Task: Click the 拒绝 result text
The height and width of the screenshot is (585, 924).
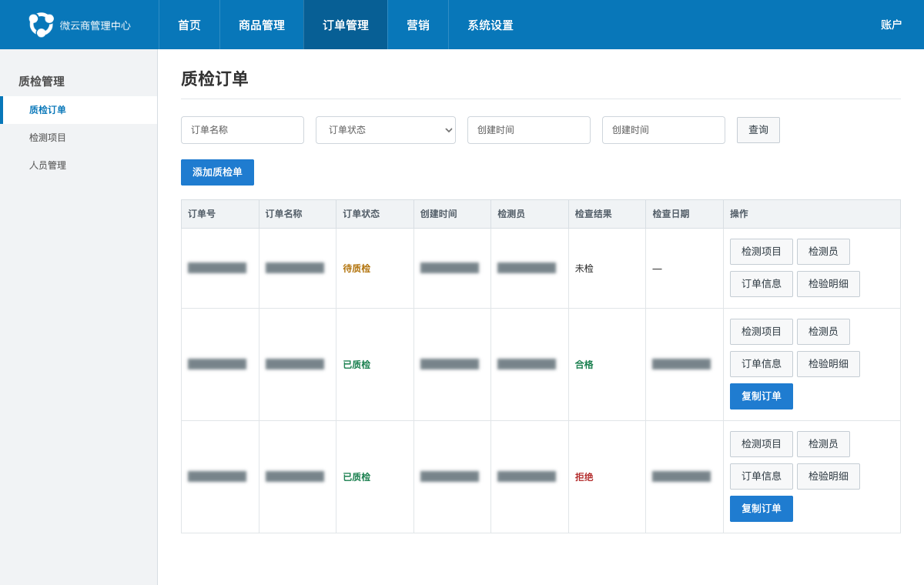Action: coord(584,477)
